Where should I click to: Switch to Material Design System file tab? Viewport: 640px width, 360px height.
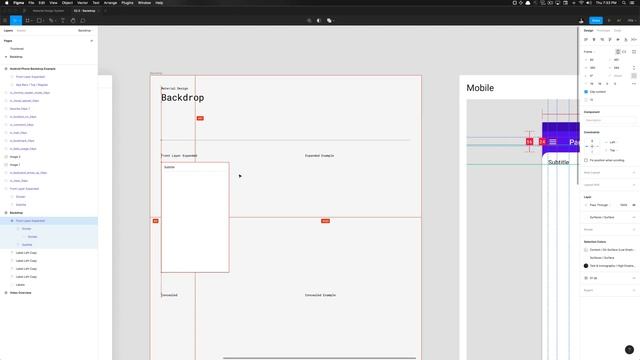(48, 11)
